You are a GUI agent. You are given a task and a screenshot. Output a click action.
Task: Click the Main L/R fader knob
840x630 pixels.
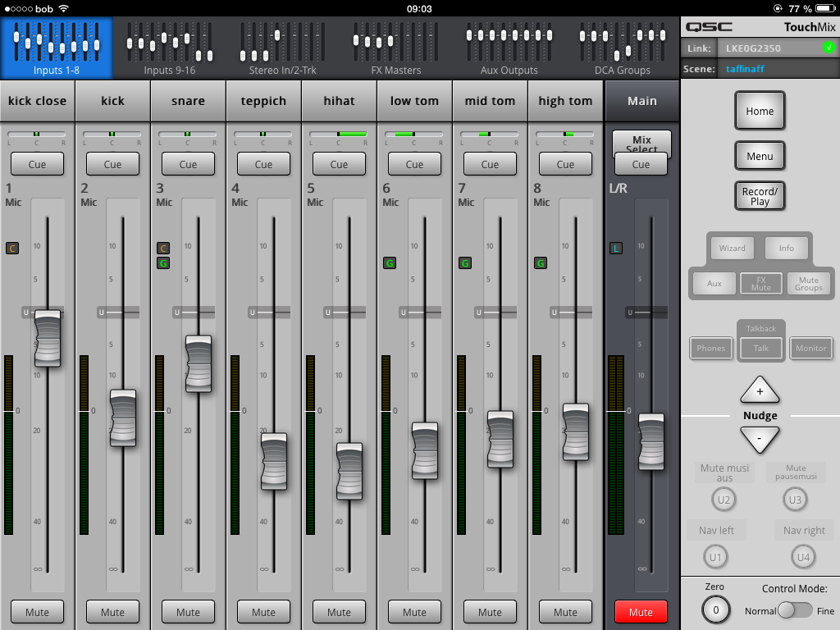651,442
